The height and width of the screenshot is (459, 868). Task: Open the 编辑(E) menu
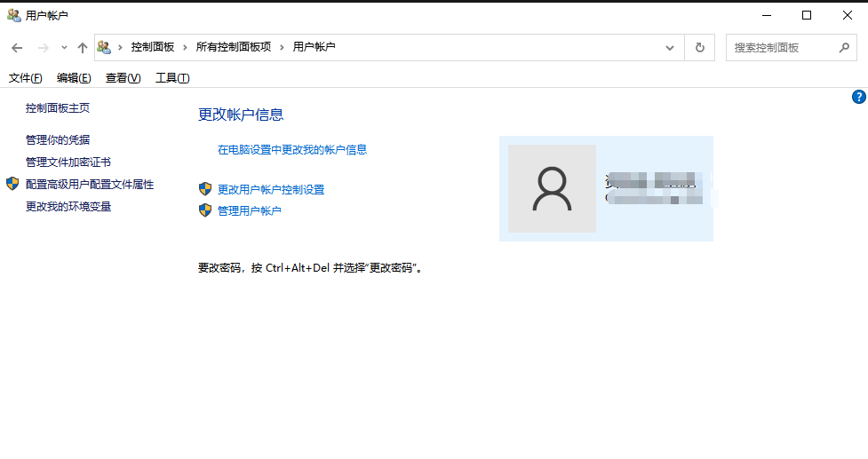tap(74, 78)
